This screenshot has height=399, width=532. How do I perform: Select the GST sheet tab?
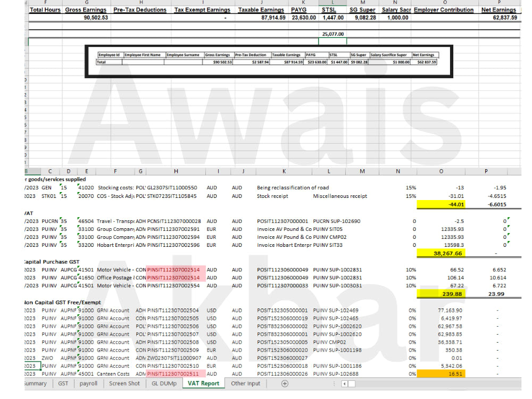coord(63,384)
